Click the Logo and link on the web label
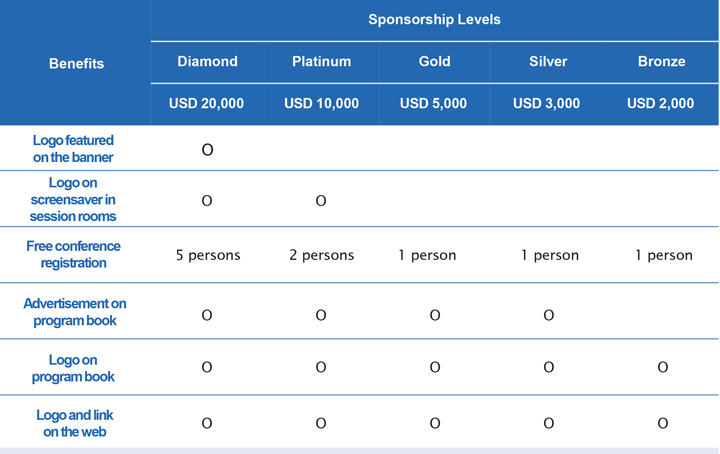 (75, 423)
